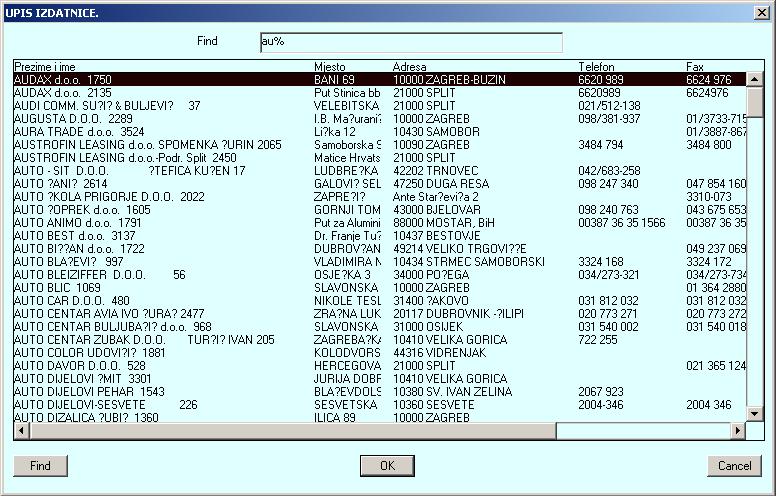Screen dimensions: 776x496
Task: Click address 49214 VELIKO TRGOVI??E
Action: pyautogui.click(x=460, y=248)
